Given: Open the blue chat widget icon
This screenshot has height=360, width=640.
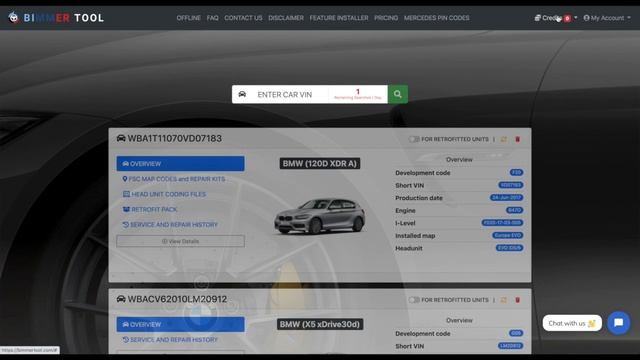Looking at the screenshot, I should tap(619, 323).
